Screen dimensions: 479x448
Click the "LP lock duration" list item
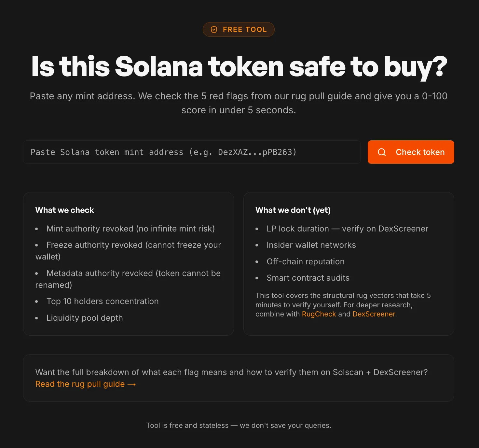(x=347, y=229)
